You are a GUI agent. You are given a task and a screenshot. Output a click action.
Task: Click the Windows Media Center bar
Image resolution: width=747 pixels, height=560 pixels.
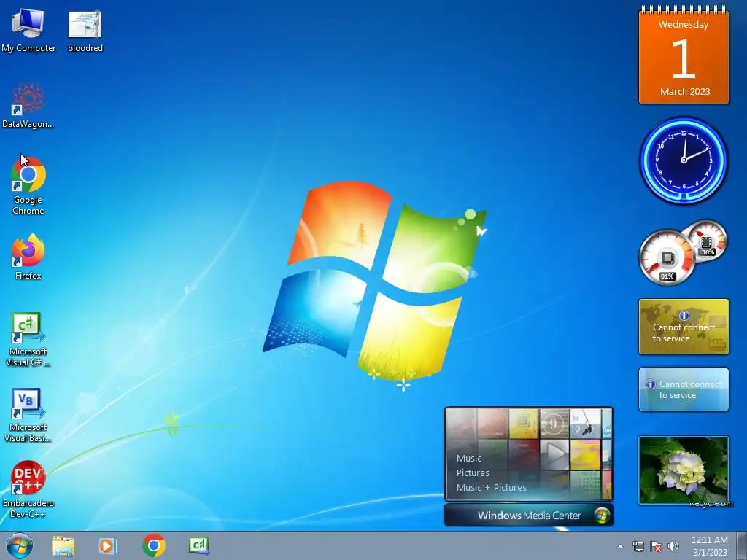pos(529,516)
